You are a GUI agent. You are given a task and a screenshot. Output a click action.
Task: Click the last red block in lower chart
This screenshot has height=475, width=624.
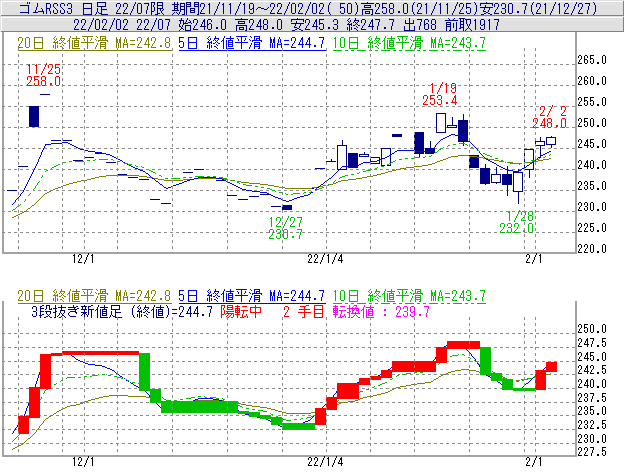[552, 367]
